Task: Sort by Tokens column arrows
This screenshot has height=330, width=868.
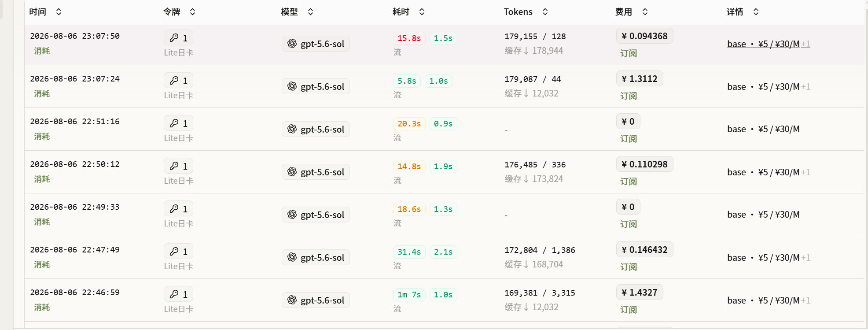Action: [x=545, y=12]
